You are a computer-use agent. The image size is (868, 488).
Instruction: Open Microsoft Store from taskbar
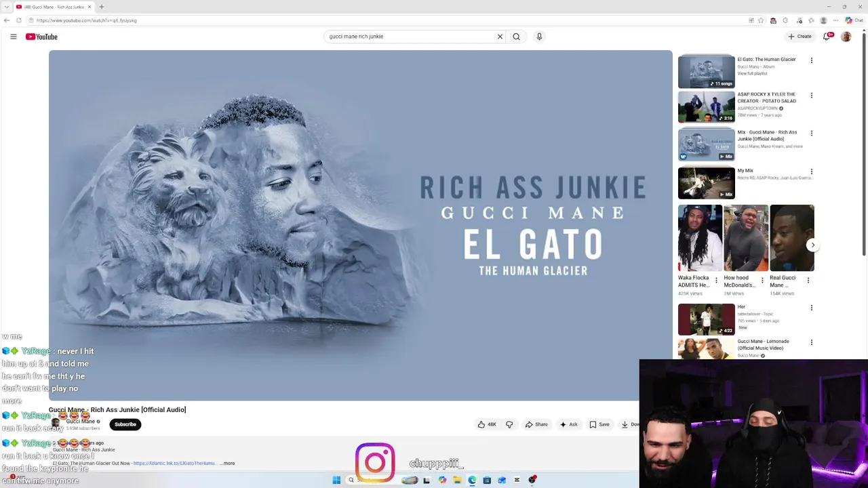click(x=487, y=480)
